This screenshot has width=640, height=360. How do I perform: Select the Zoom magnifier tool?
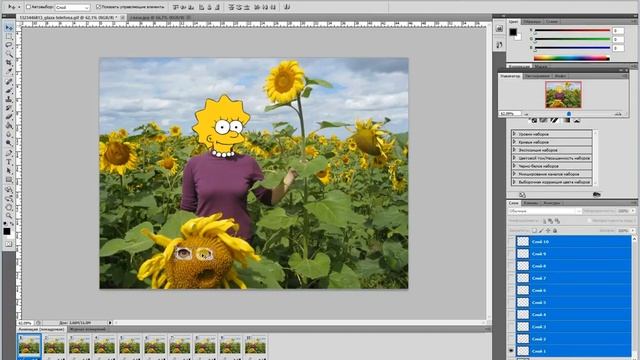[x=9, y=216]
